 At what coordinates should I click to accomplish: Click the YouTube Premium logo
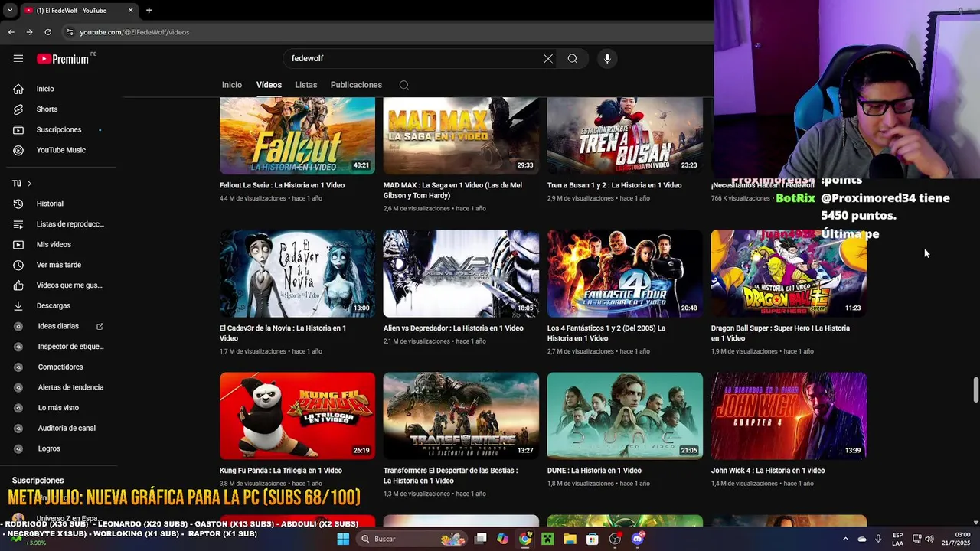tap(63, 59)
